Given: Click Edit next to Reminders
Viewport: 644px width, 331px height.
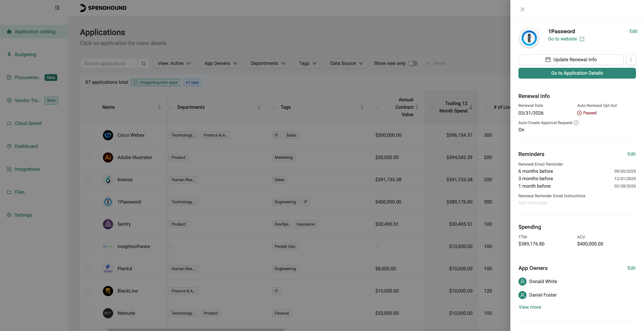Looking at the screenshot, I should coord(631,154).
